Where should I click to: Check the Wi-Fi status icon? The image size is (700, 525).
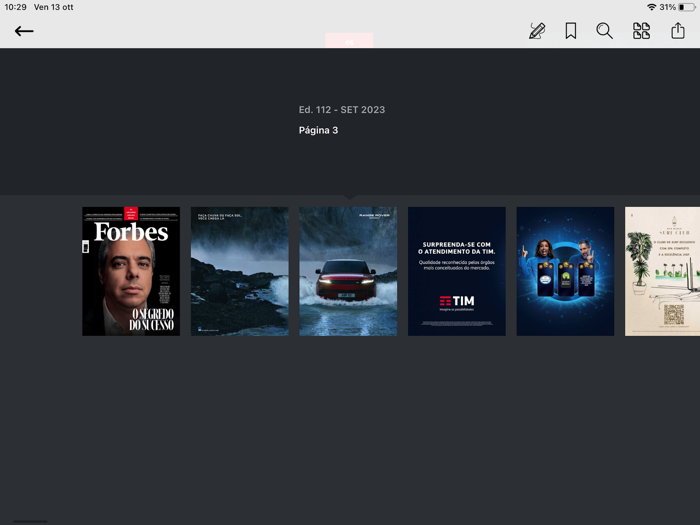(651, 7)
